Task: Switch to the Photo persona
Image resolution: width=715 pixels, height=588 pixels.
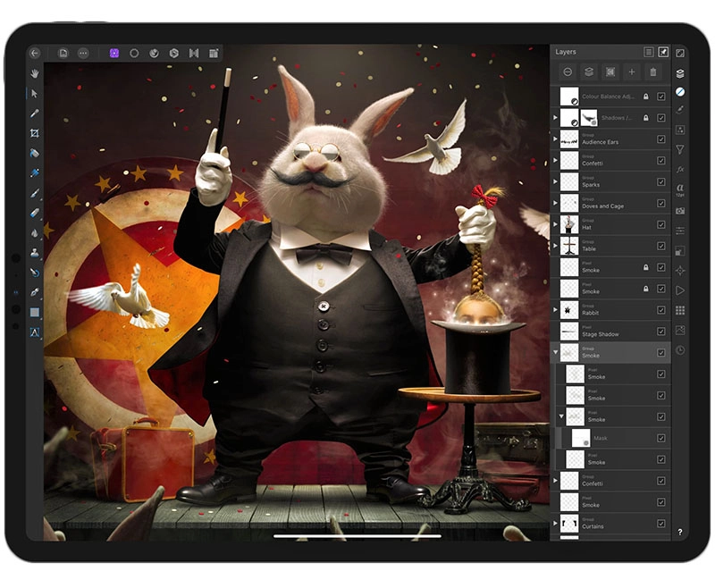Action: pos(114,53)
